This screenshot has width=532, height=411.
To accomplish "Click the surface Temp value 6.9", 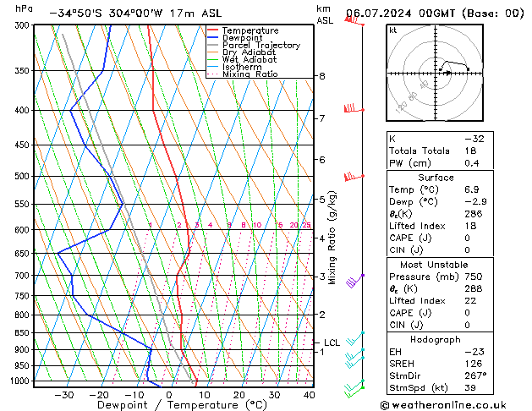I will tap(472, 189).
